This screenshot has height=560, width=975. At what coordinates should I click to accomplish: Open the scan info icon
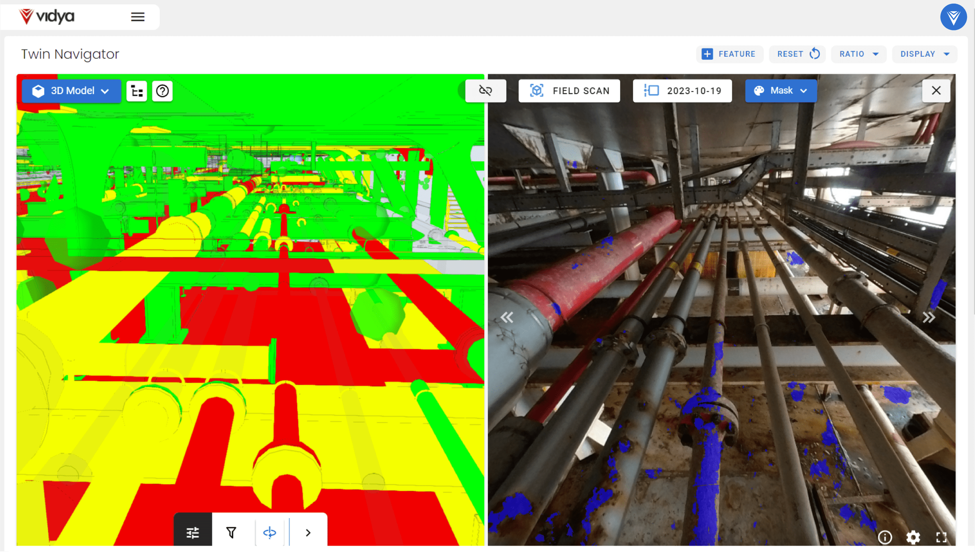885,537
